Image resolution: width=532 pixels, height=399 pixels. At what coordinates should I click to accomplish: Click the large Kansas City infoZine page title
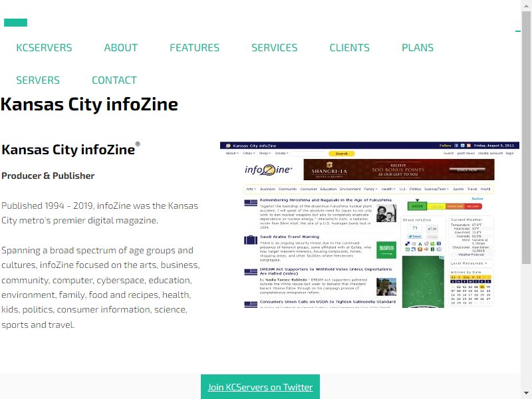click(89, 104)
